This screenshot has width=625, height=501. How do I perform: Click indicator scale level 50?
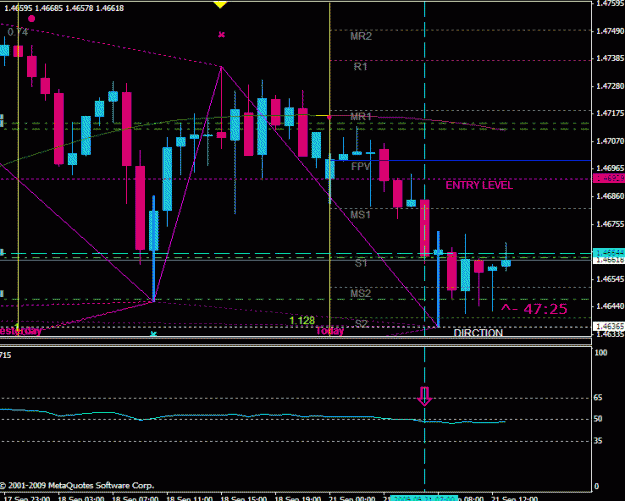click(598, 419)
